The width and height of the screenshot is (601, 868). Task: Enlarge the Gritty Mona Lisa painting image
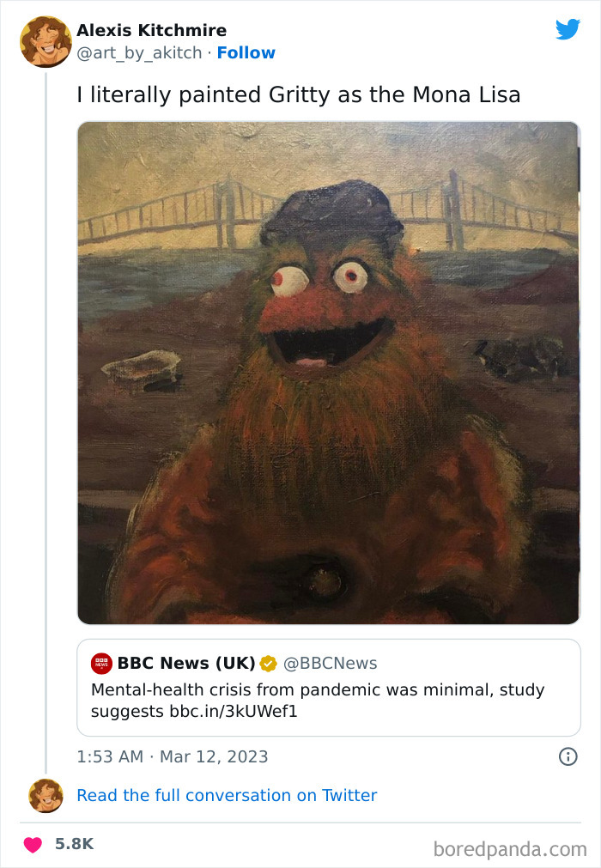click(329, 373)
